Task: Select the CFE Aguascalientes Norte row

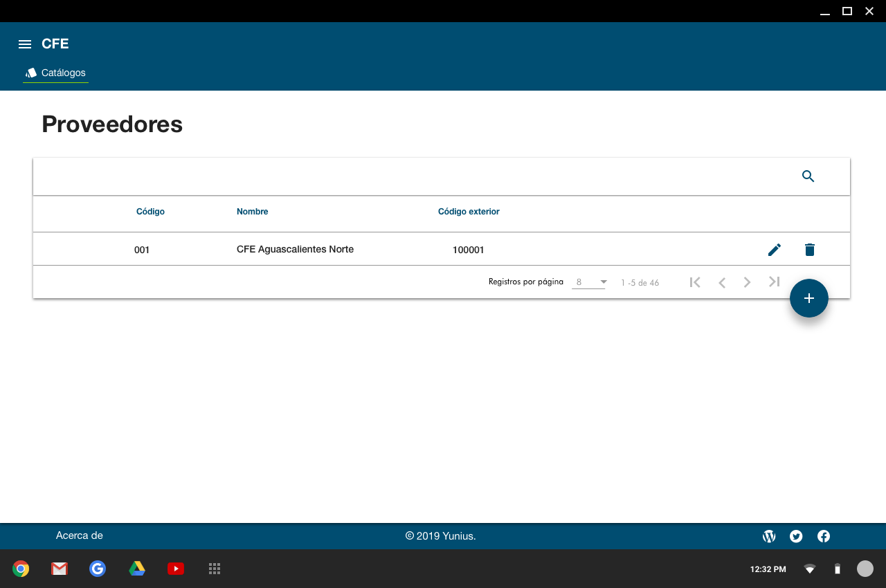Action: [295, 250]
